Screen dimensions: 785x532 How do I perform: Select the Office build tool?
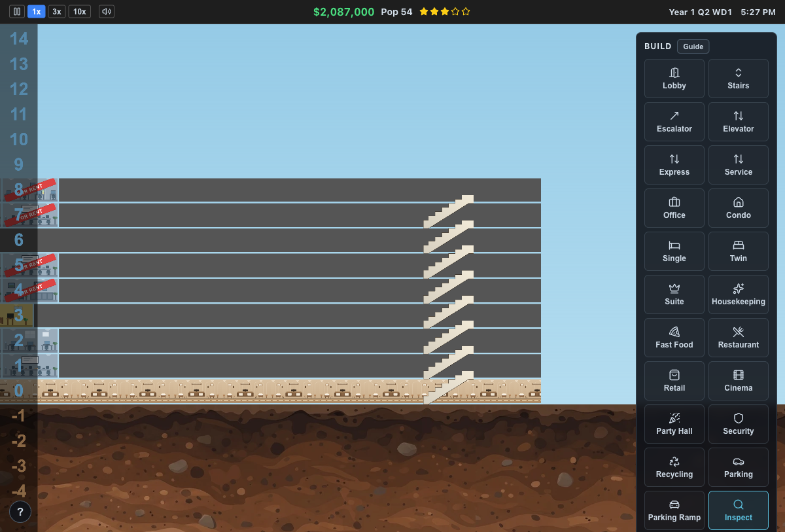click(674, 208)
